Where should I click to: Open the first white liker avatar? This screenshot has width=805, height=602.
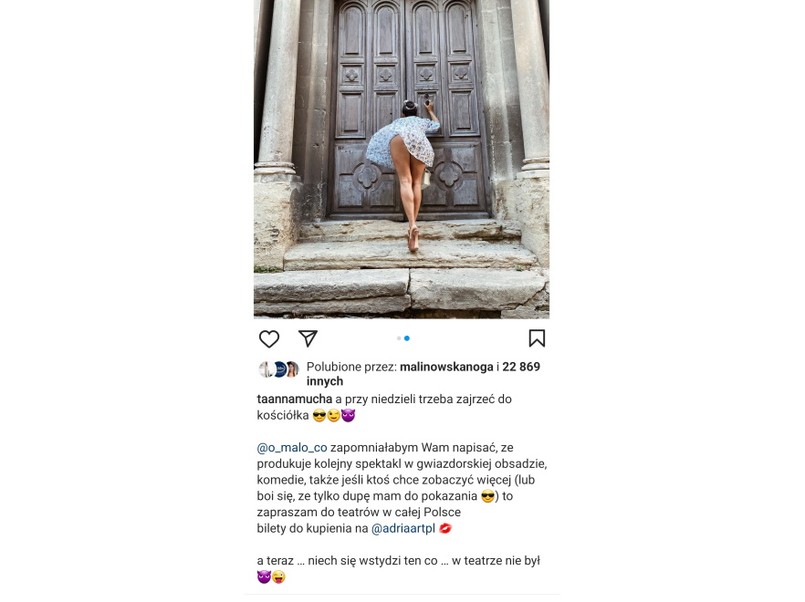coord(265,370)
